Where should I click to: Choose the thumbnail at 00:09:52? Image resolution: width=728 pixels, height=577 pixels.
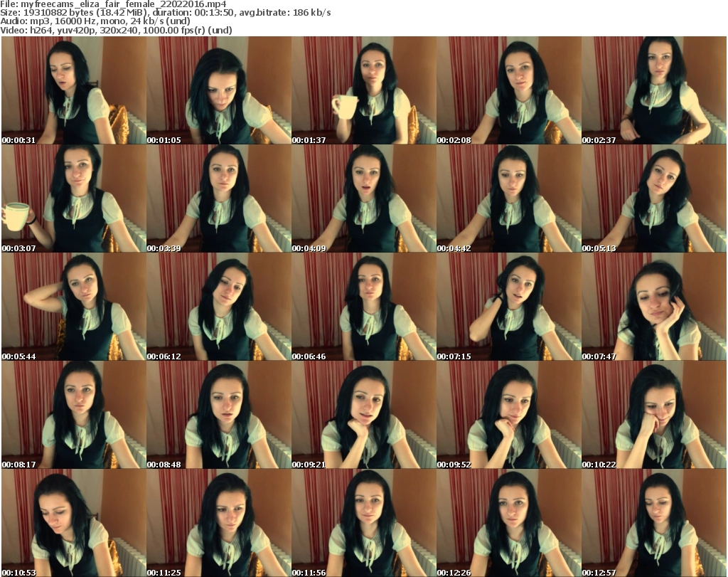click(508, 415)
